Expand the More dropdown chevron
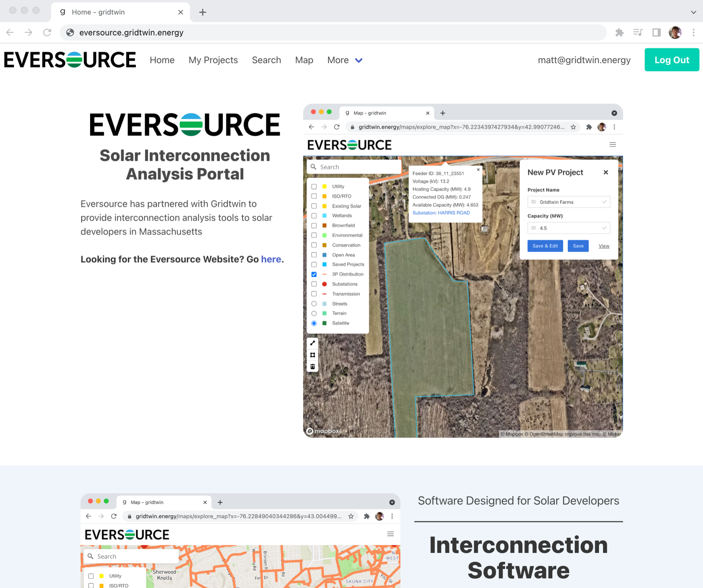This screenshot has width=703, height=588. point(359,61)
